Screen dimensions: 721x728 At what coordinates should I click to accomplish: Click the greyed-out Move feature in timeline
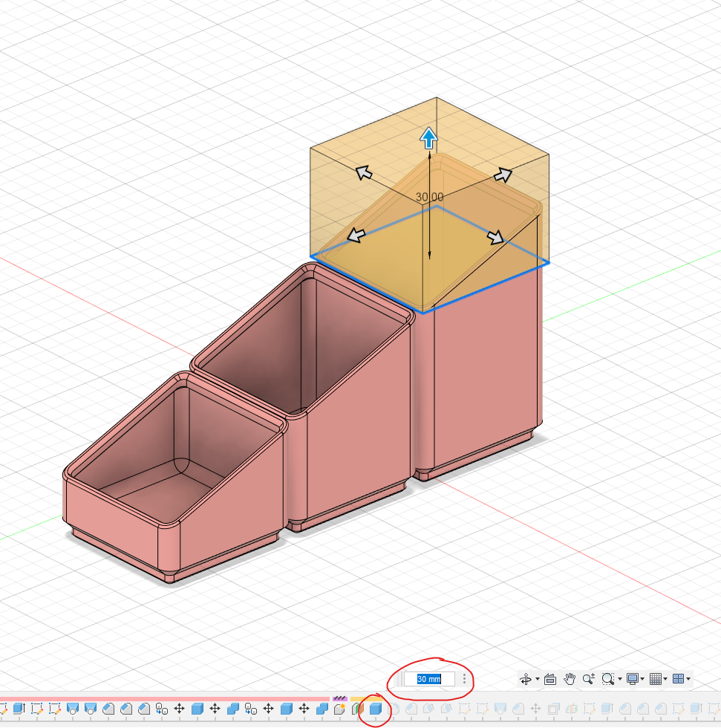(x=535, y=709)
